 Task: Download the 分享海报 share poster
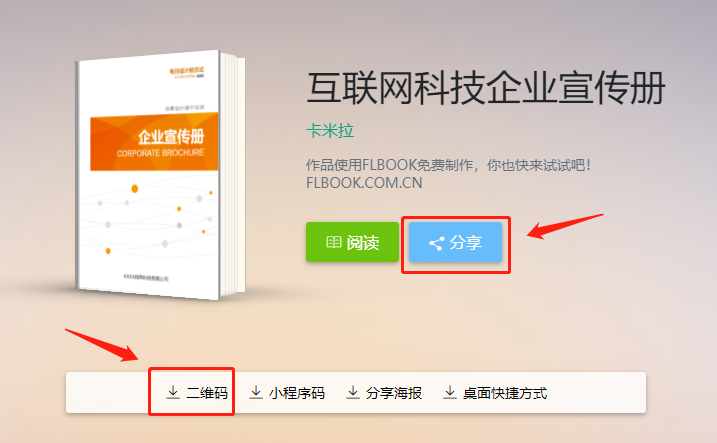[384, 393]
